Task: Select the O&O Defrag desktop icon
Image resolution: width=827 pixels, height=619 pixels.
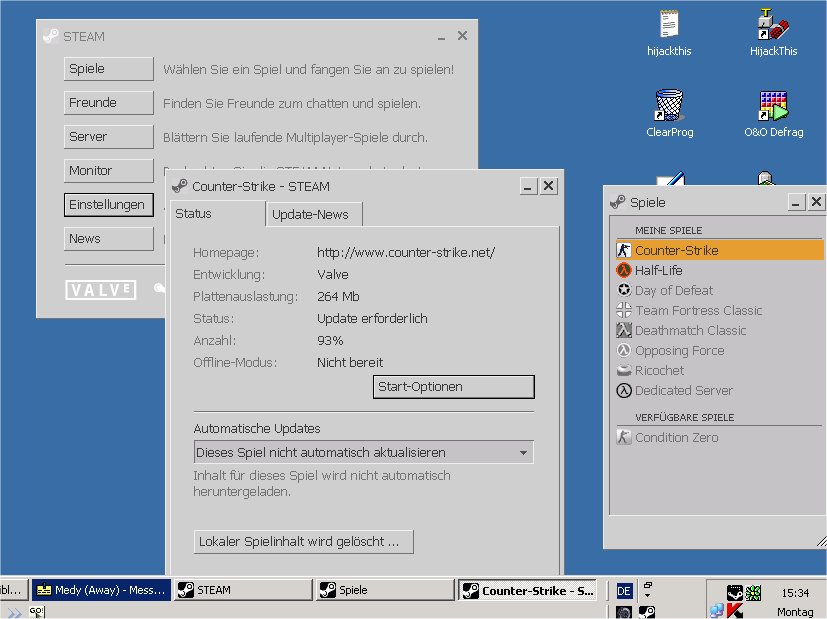Action: pyautogui.click(x=773, y=105)
